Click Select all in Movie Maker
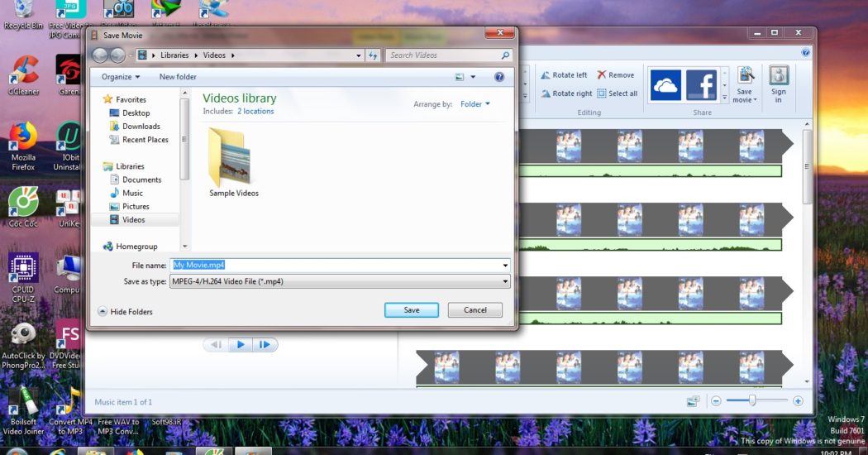The width and height of the screenshot is (868, 455). click(617, 93)
